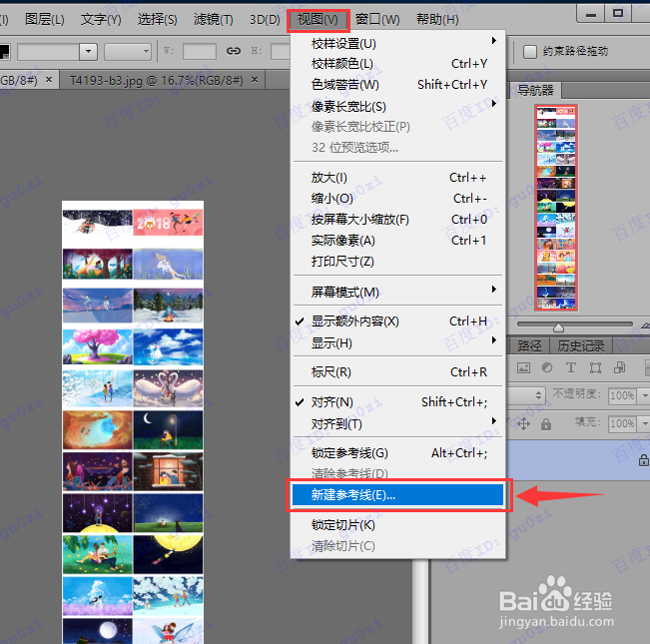Open the second options bar dropdown
650x644 pixels.
(x=127, y=52)
